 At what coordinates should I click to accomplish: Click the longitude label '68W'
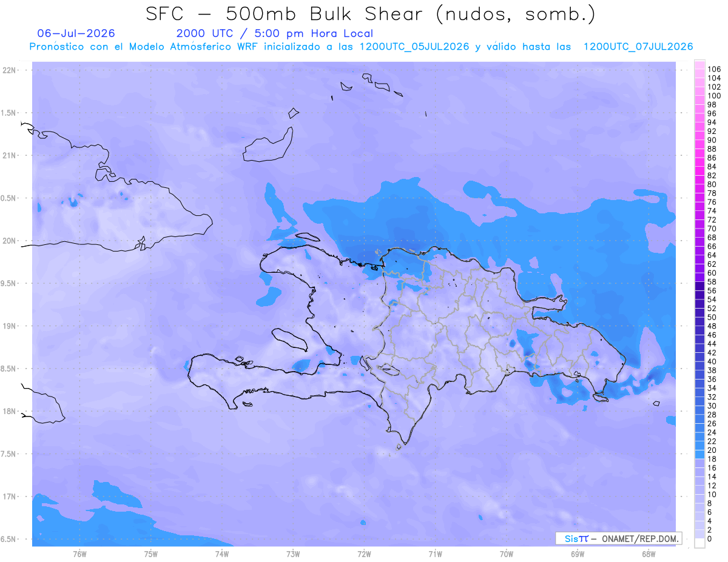(649, 554)
